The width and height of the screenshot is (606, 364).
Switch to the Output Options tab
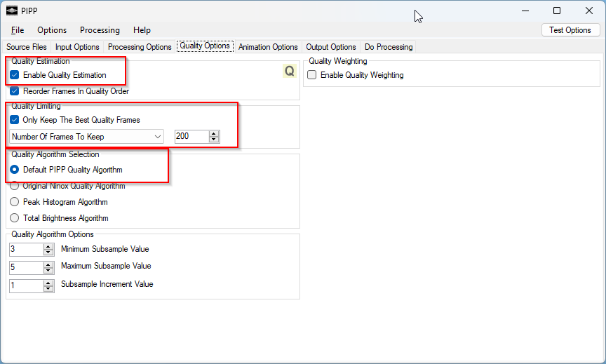331,47
